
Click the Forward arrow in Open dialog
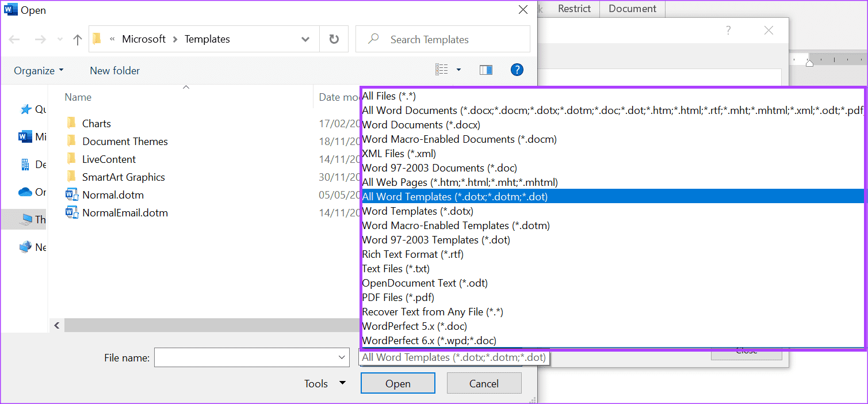[40, 40]
